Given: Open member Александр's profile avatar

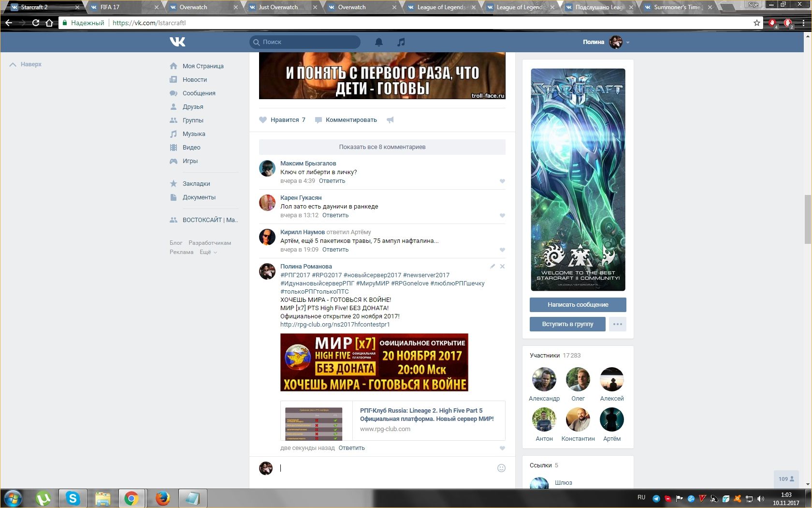Looking at the screenshot, I should coord(544,379).
